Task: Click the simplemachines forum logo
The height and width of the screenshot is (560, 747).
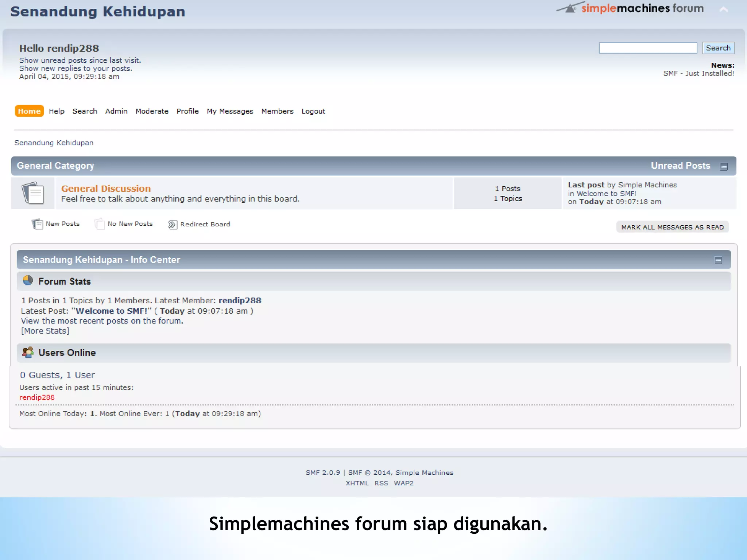Action: tap(630, 8)
